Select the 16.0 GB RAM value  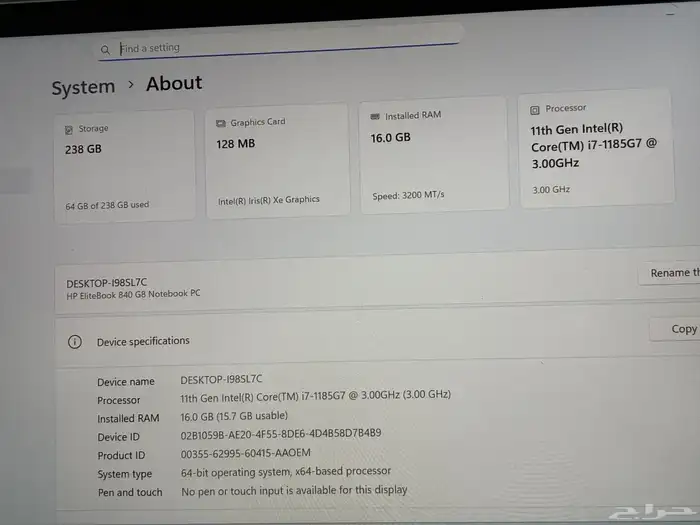pos(391,138)
